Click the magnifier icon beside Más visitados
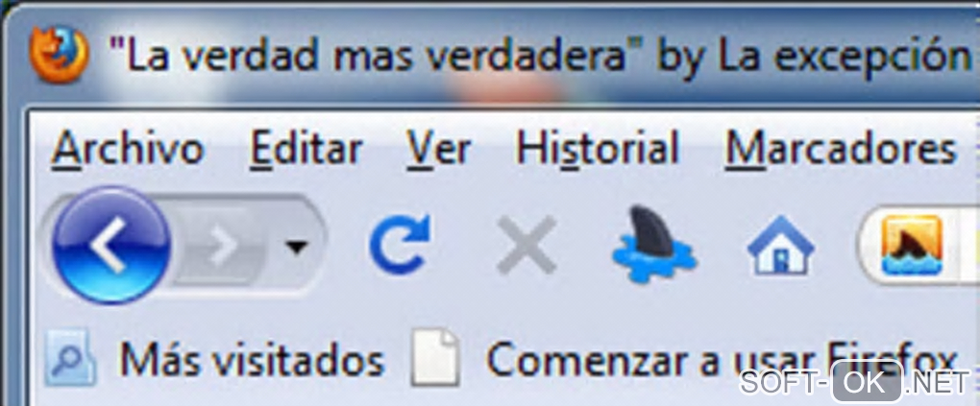The height and width of the screenshot is (406, 980). pos(70,359)
